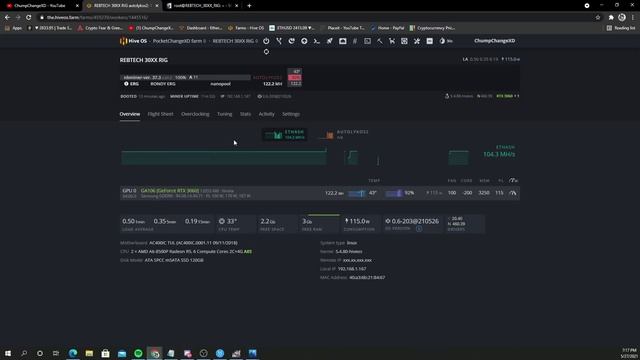Click the Local IP 192.168.1.167 value
This screenshot has height=360, width=640.
pos(352,269)
